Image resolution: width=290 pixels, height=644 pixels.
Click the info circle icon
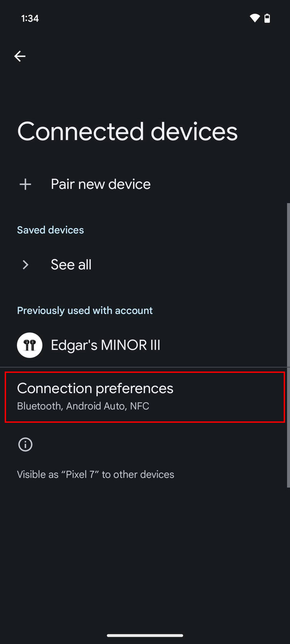pyautogui.click(x=25, y=444)
